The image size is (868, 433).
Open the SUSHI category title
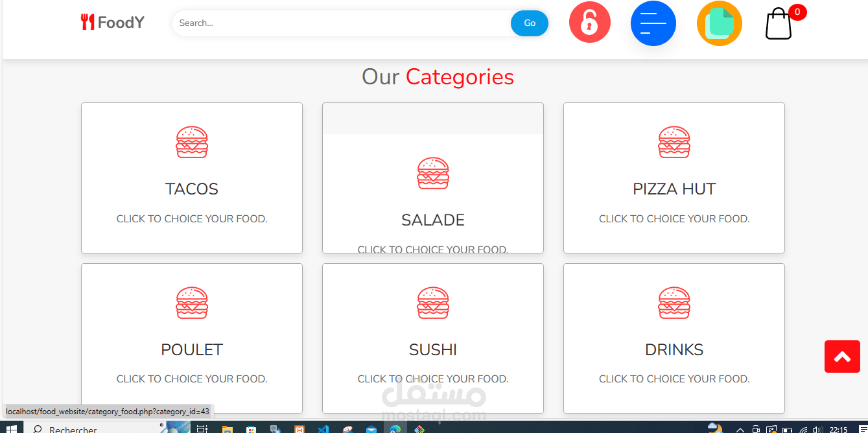(x=433, y=350)
